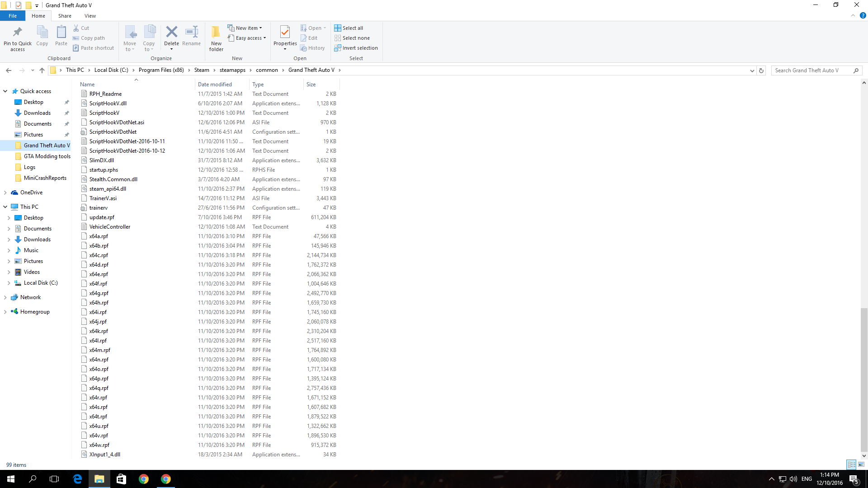Open the Easy access dropdown
This screenshot has width=868, height=488.
[x=250, y=38]
